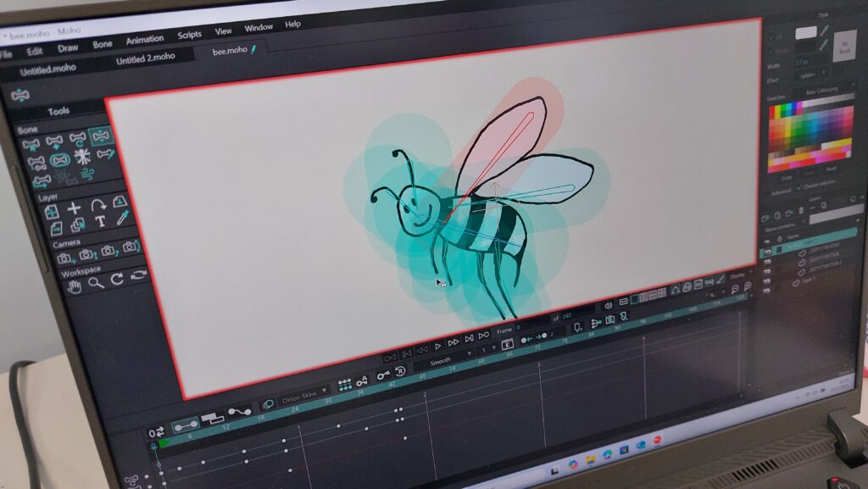Open the Animation menu
Screen dimensions: 868x489
point(144,40)
